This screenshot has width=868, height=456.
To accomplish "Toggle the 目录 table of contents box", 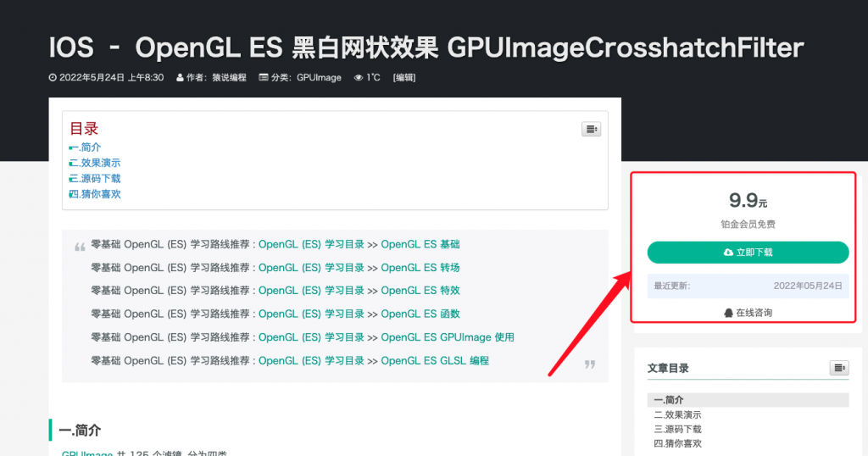I will pyautogui.click(x=591, y=129).
